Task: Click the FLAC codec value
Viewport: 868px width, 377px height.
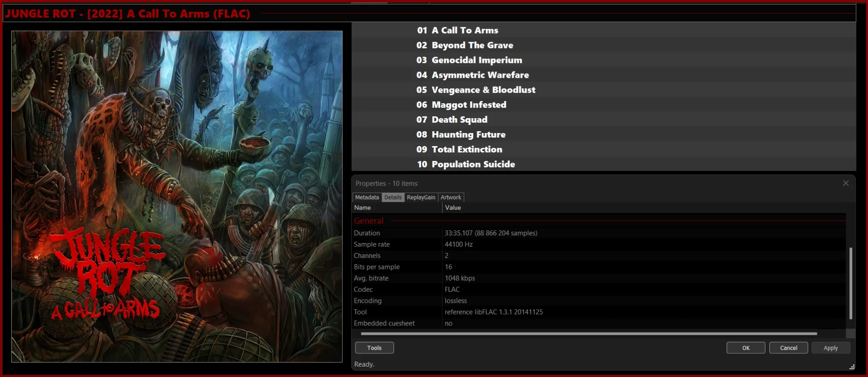Action: click(x=452, y=290)
